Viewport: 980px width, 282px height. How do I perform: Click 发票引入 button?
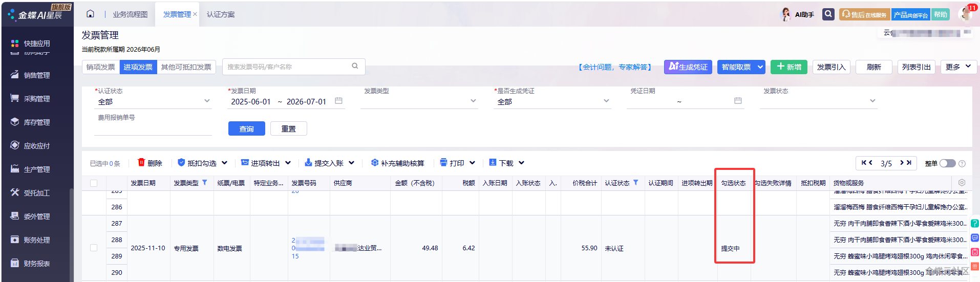(x=832, y=67)
